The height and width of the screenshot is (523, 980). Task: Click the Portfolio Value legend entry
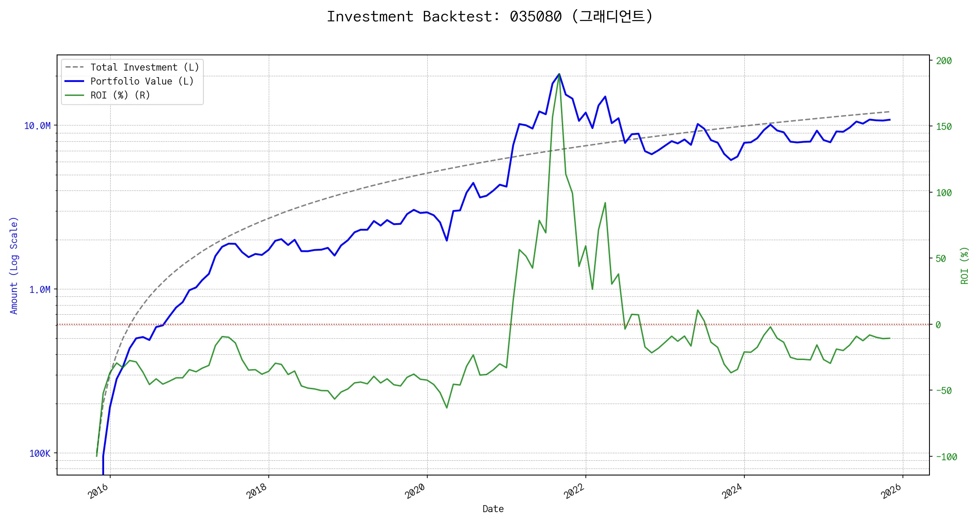point(142,82)
